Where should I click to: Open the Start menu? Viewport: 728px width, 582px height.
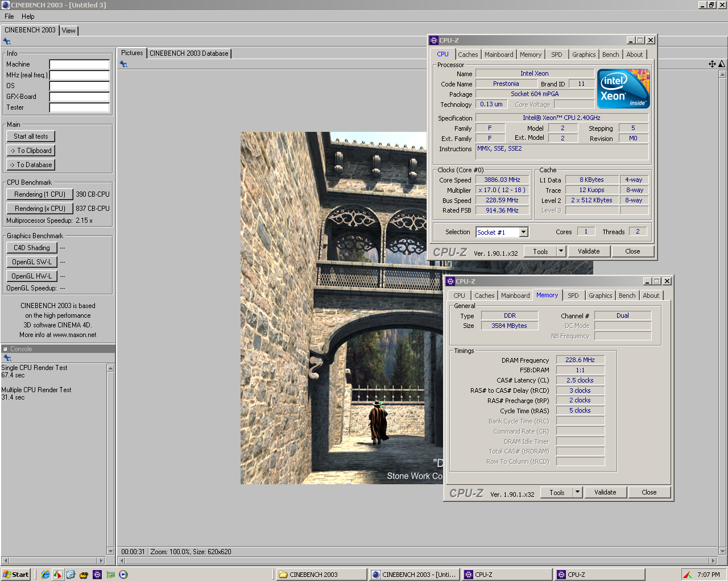15,575
